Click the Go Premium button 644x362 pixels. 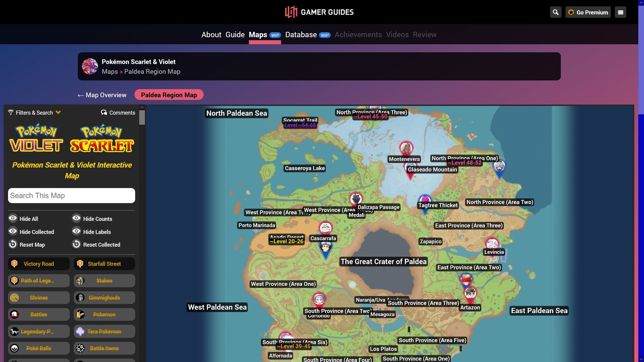point(588,12)
